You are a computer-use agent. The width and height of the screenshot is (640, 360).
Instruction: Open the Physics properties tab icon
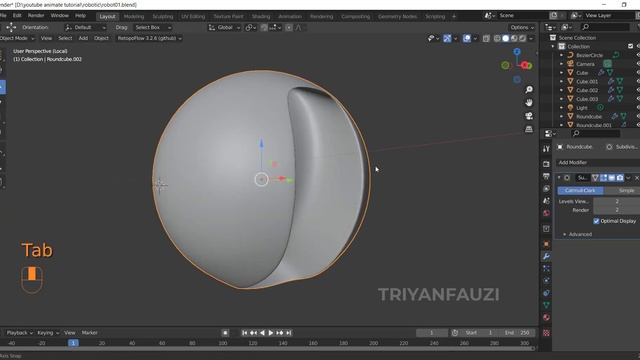546,280
